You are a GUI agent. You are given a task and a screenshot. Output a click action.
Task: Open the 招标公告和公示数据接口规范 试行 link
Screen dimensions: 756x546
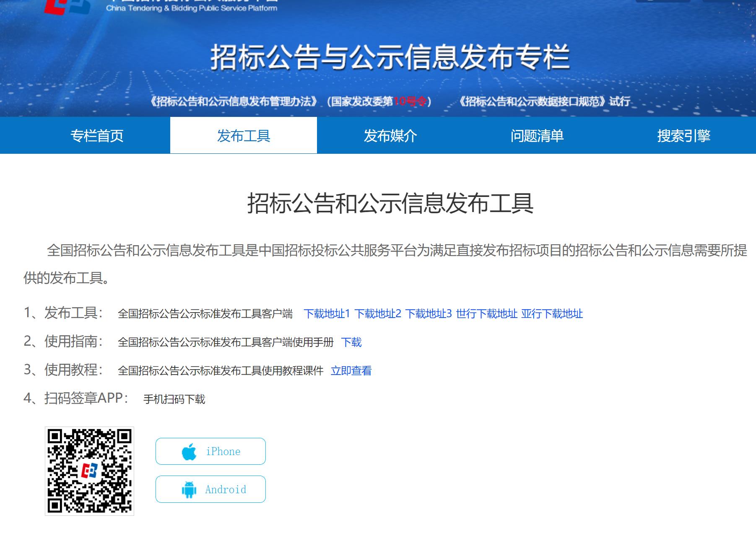544,101
